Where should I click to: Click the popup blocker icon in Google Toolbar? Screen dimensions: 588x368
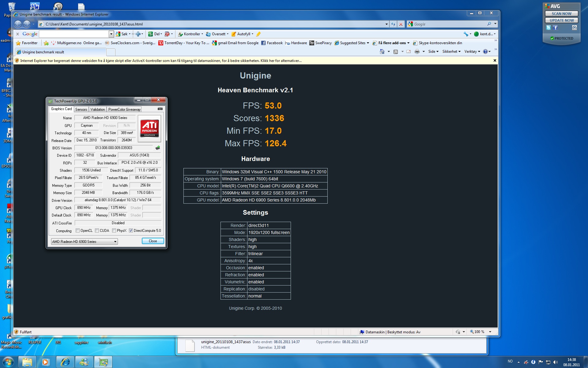coord(167,34)
